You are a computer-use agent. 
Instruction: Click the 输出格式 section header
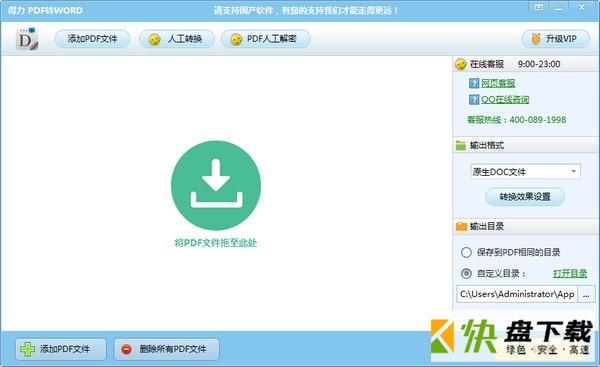526,145
